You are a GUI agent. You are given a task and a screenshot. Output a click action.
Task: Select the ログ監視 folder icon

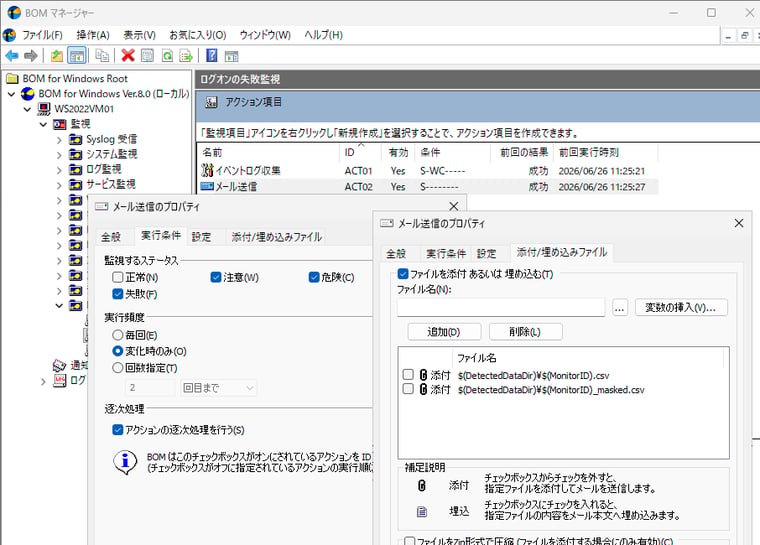76,170
